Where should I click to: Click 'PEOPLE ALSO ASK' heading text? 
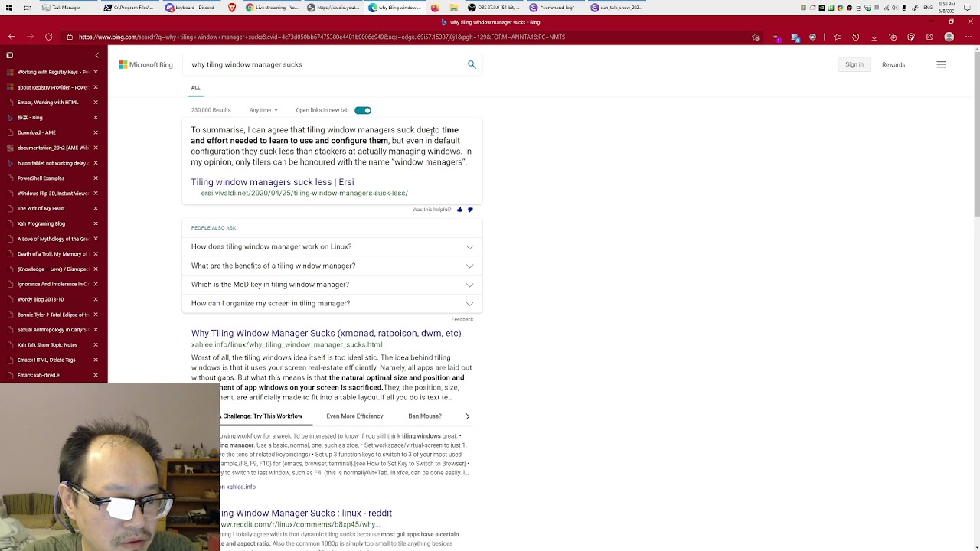pos(214,227)
